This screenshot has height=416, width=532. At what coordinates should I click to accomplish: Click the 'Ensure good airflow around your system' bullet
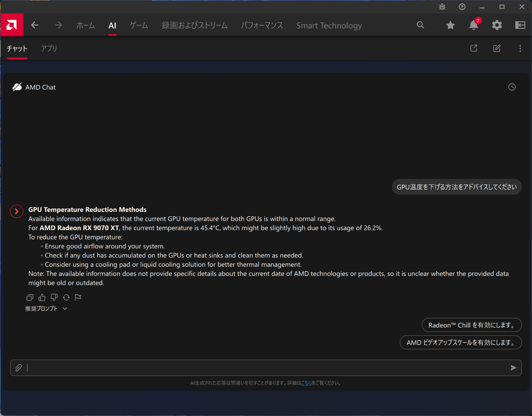click(105, 246)
